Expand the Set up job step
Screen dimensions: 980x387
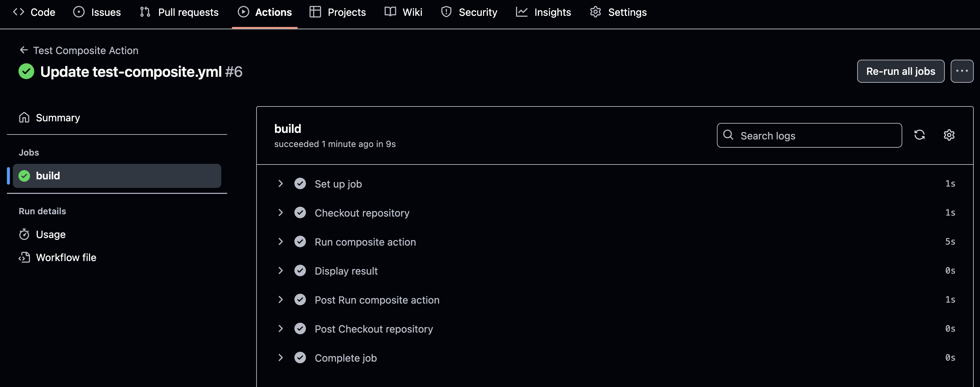tap(280, 184)
